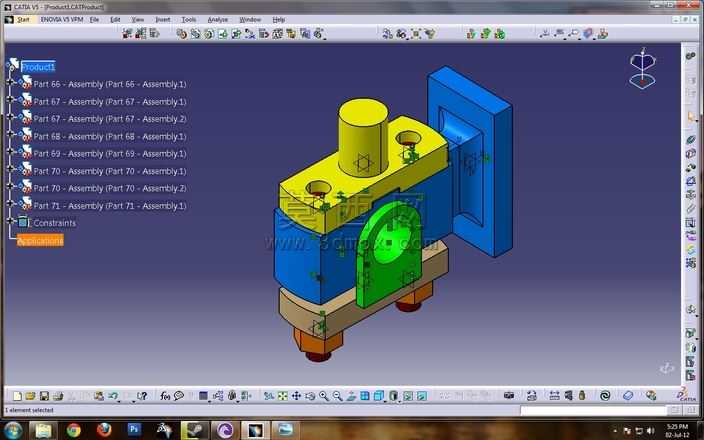Screen dimensions: 704x440
Task: Click the Angle Constraint icon on right toolbar
Action: (x=691, y=181)
